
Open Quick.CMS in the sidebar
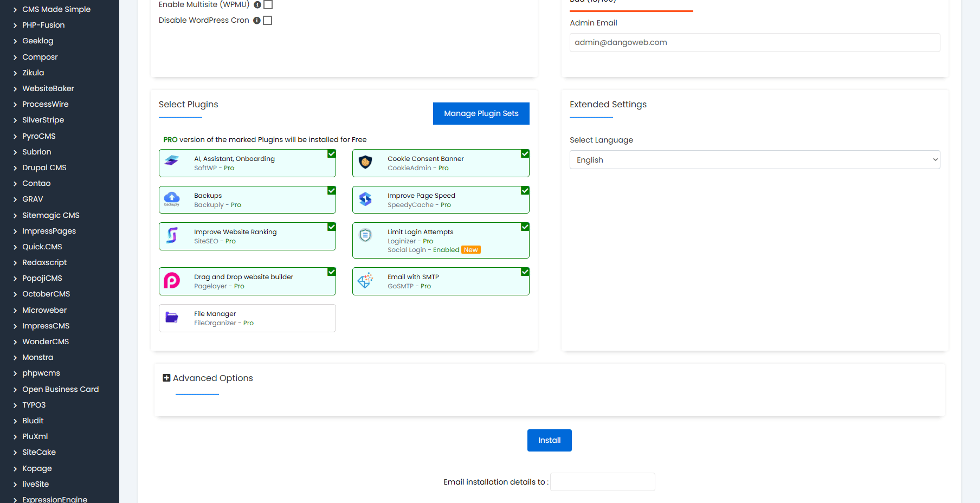pos(42,247)
